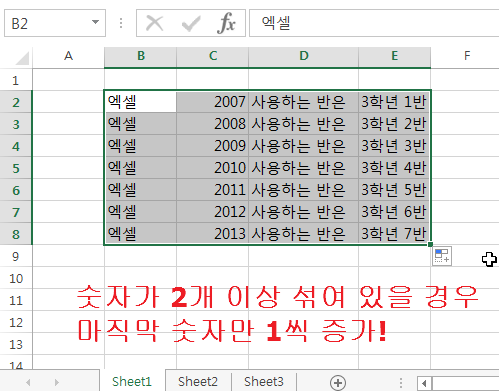The image size is (499, 391).
Task: Click cell C6 with value 2011
Action: pos(213,190)
